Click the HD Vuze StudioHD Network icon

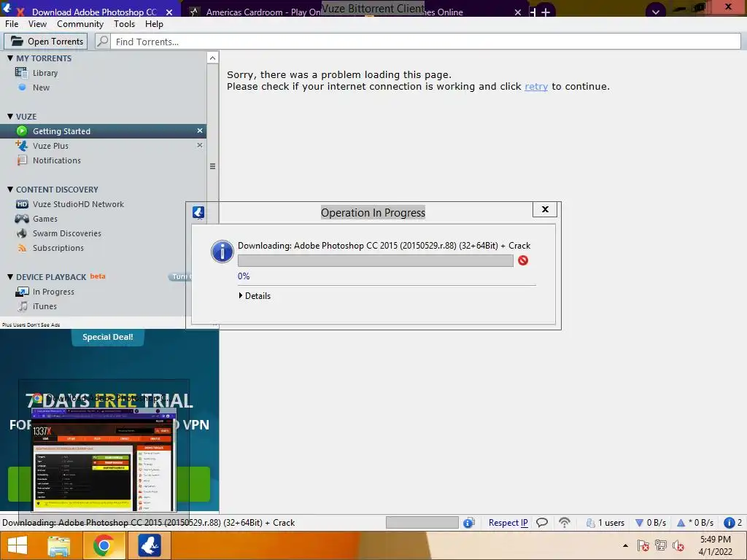click(22, 204)
